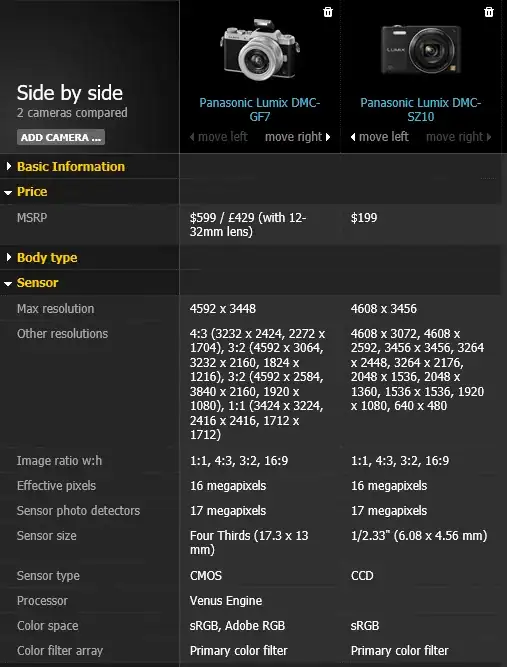The image size is (507, 667).
Task: Click the 4608 x 3456 value
Action: coord(384,309)
